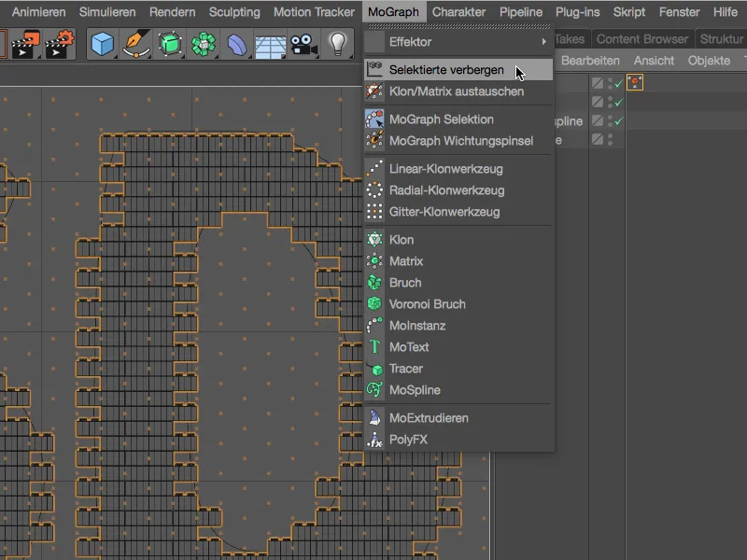Open the Ansicht menu in object manager

(654, 61)
